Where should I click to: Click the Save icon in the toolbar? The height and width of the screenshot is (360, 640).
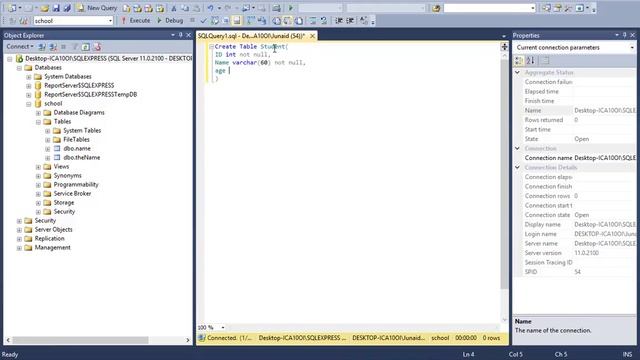click(x=56, y=8)
